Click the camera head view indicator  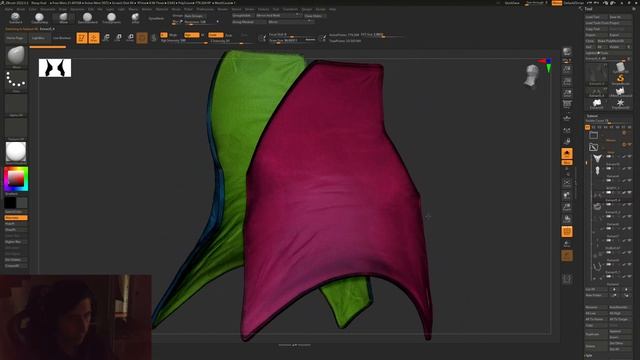[532, 76]
